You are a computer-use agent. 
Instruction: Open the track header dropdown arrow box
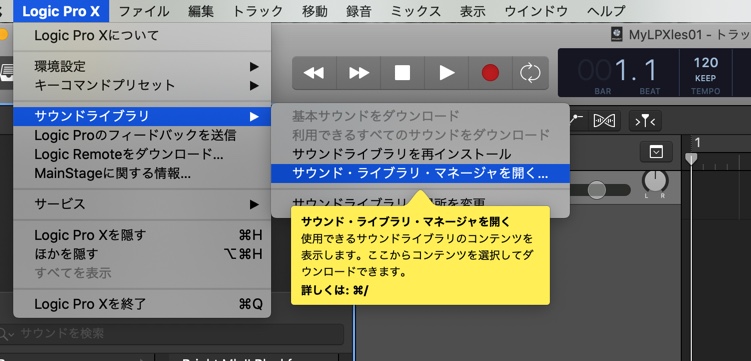coord(656,152)
